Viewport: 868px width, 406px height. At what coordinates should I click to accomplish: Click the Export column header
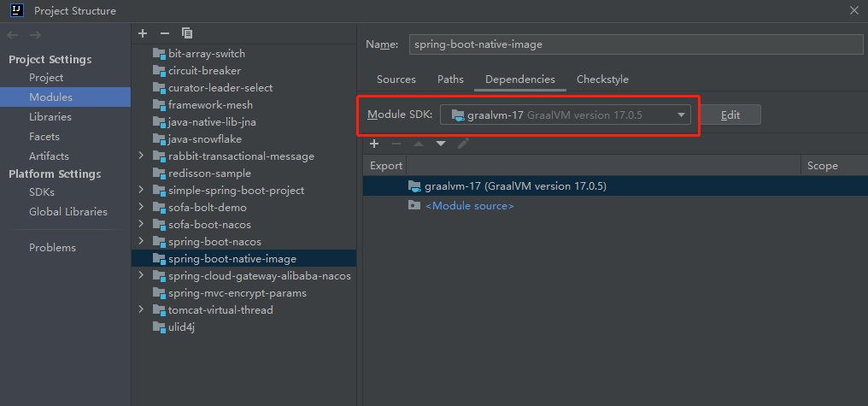click(x=386, y=166)
